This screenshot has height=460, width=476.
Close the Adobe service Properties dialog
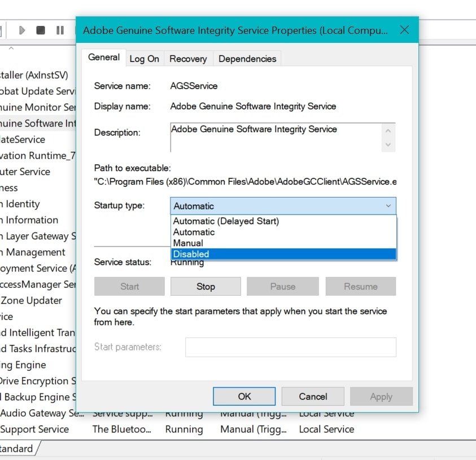pos(404,30)
